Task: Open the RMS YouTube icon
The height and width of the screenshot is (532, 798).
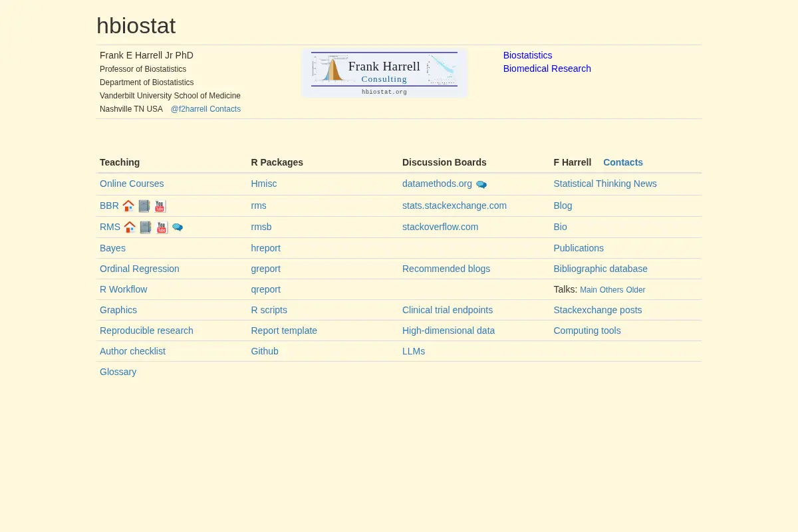Action: pyautogui.click(x=162, y=227)
